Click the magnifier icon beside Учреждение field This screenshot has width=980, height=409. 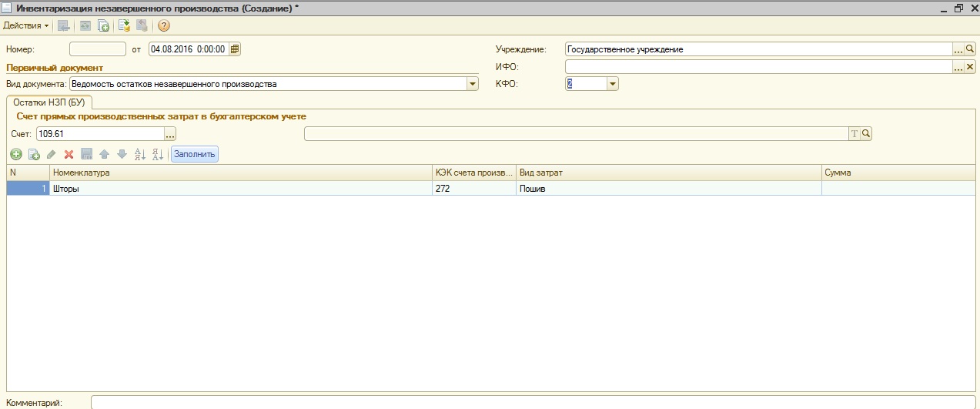pyautogui.click(x=970, y=49)
